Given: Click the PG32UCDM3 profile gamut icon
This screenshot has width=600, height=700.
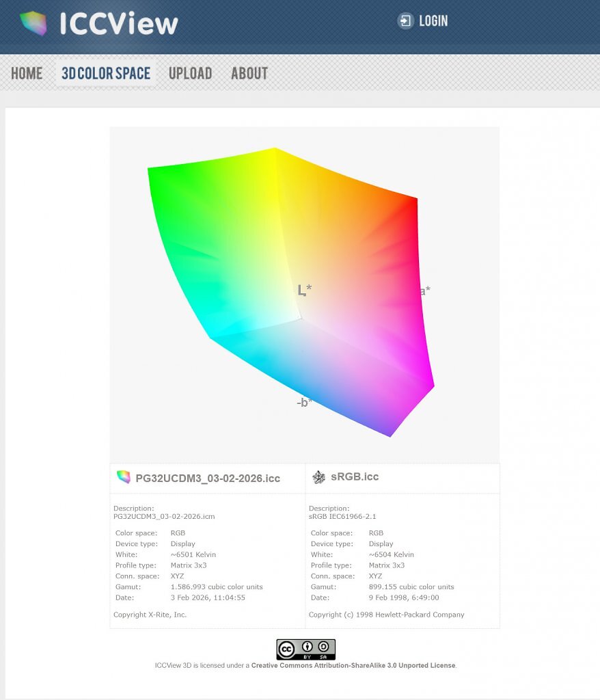Looking at the screenshot, I should click(123, 476).
